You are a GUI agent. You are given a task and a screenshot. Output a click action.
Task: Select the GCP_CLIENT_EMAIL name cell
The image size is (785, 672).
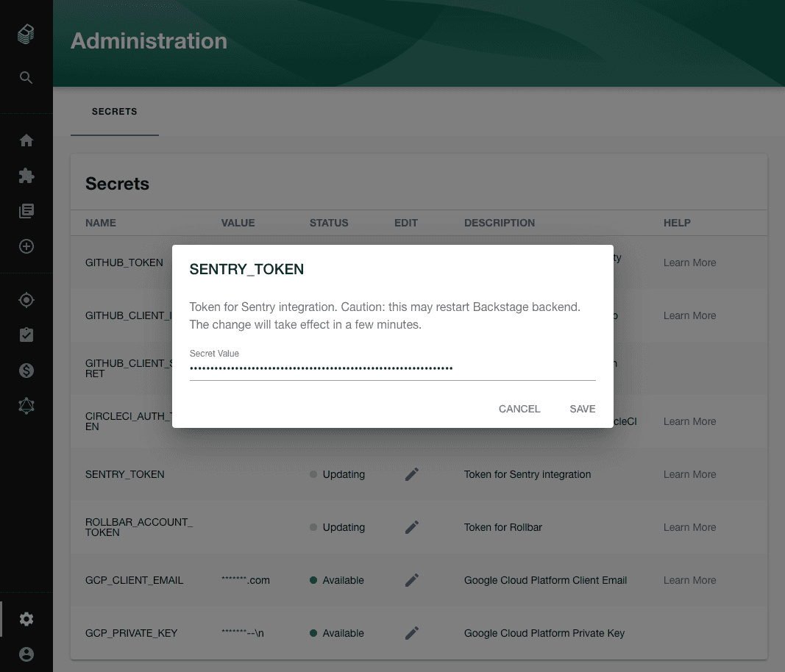click(x=134, y=580)
